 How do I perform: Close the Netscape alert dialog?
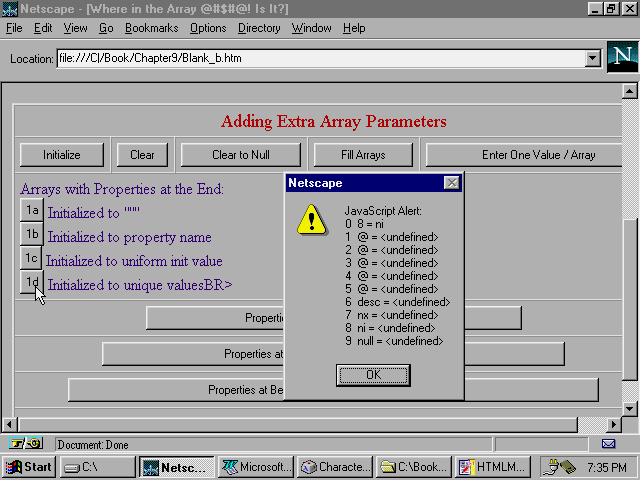click(451, 183)
